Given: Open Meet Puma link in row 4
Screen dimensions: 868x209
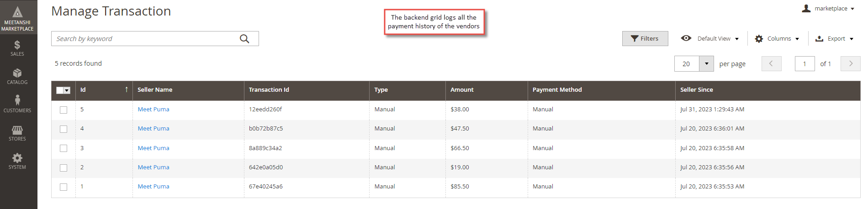Looking at the screenshot, I should (x=153, y=129).
